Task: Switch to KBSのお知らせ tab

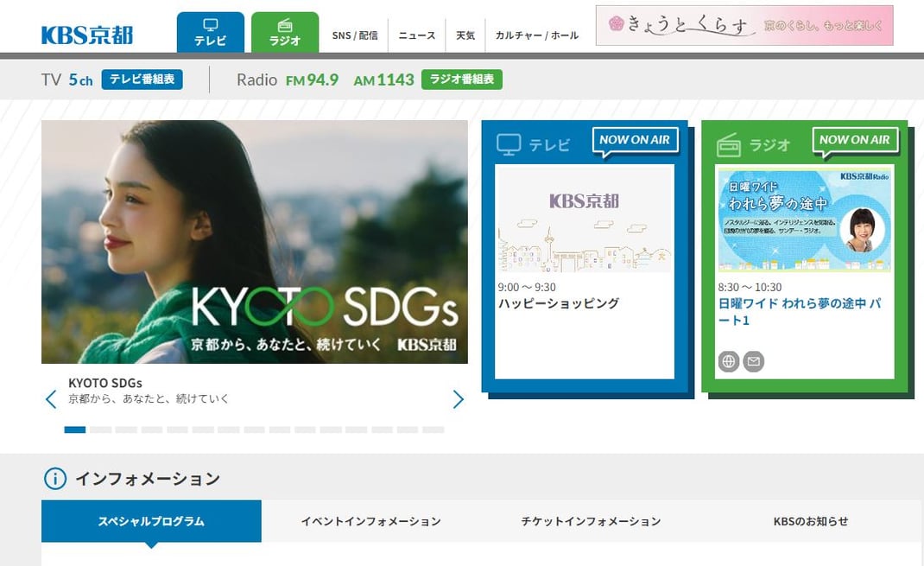Action: [x=811, y=521]
